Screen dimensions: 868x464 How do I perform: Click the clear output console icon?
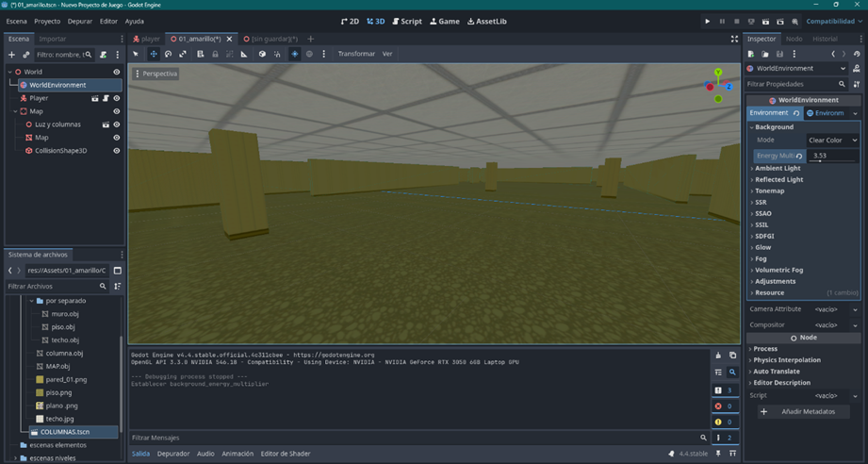point(718,356)
